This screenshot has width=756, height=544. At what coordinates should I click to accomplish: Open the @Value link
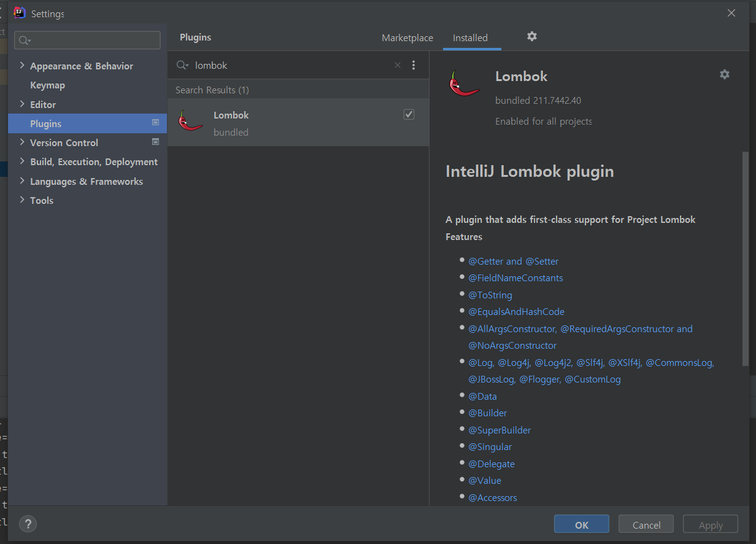485,480
